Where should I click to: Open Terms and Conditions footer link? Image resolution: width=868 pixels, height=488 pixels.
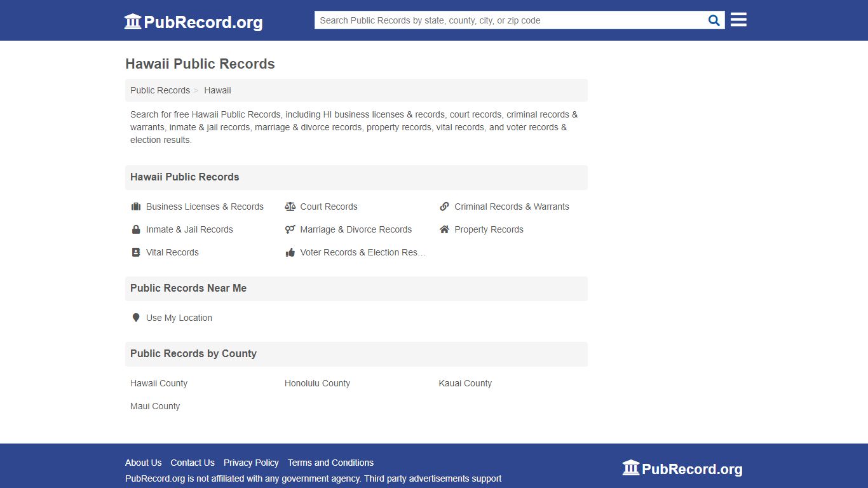point(330,463)
